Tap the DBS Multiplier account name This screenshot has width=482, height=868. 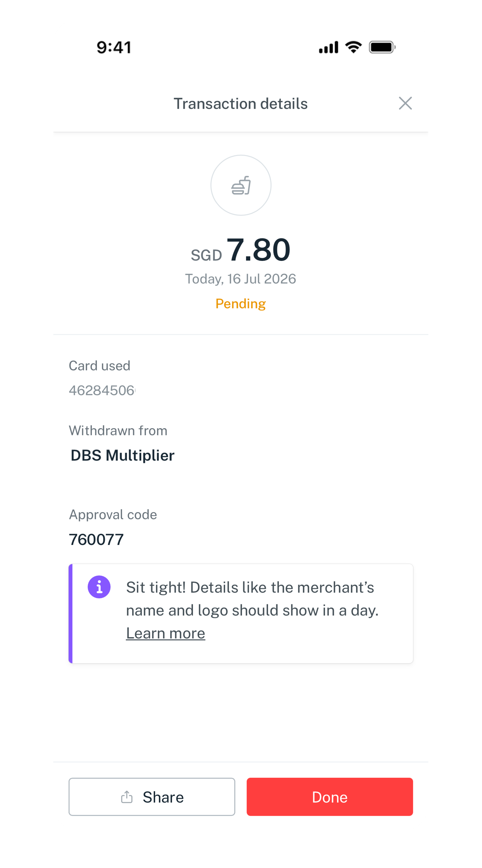122,455
